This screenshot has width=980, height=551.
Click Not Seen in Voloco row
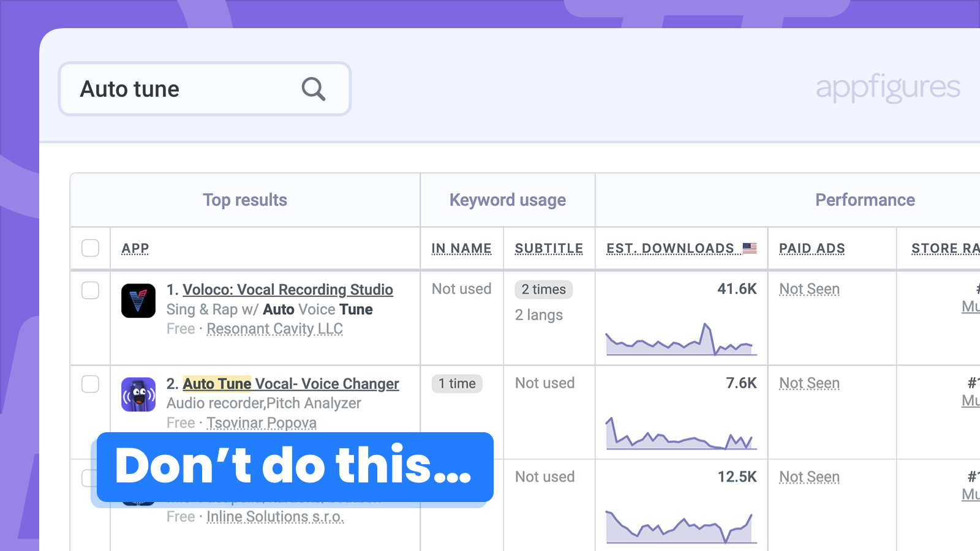click(809, 289)
